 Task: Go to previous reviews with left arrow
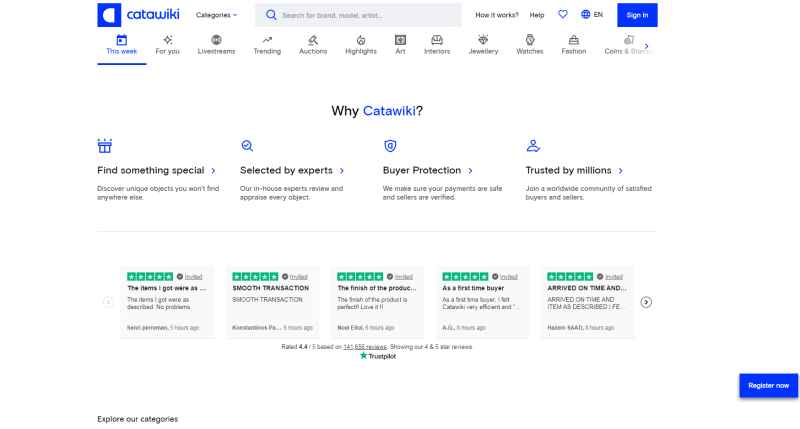tap(108, 302)
